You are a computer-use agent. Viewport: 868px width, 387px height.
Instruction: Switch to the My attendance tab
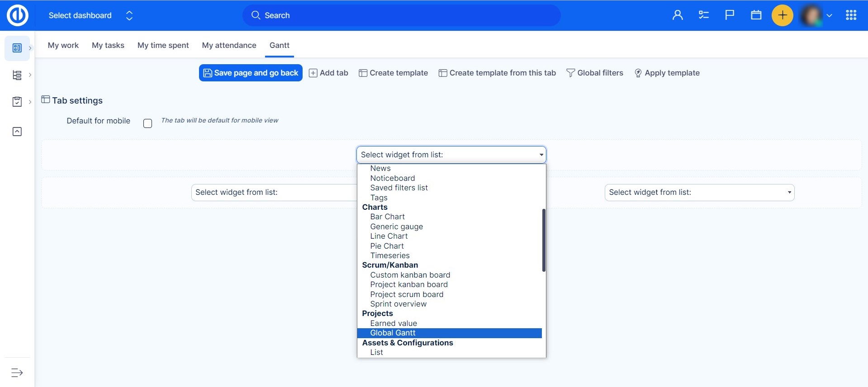[x=229, y=45]
